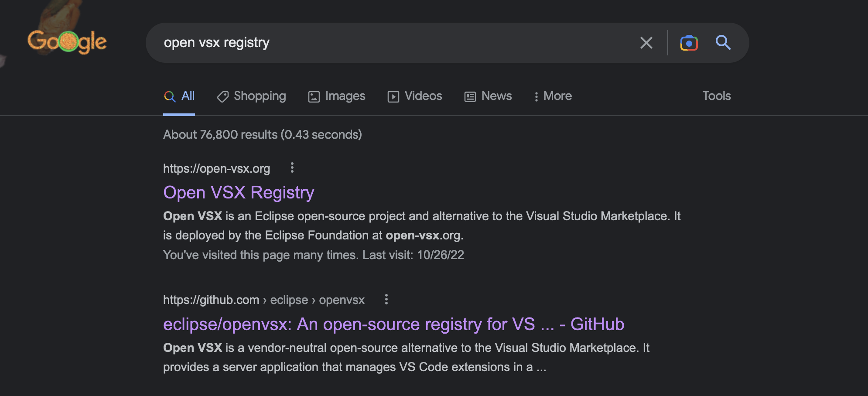Switch to the Videos tab
Image resolution: width=868 pixels, height=396 pixels.
click(423, 96)
